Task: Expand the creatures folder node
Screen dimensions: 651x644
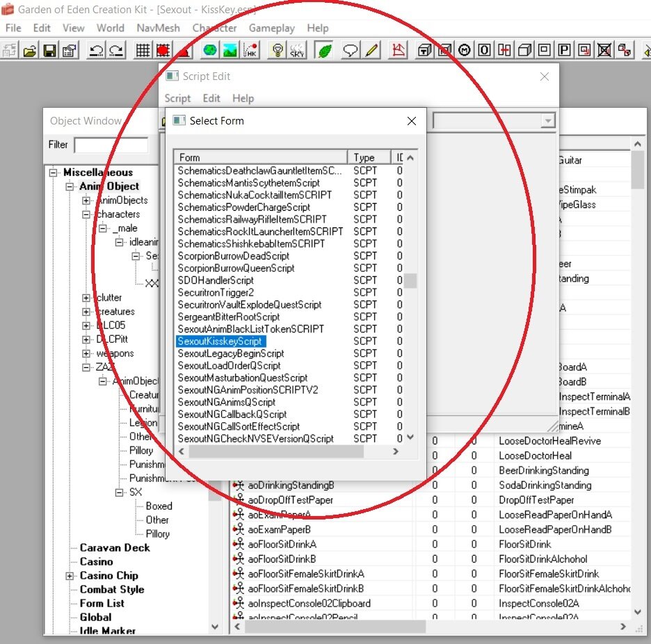Action: [x=86, y=312]
